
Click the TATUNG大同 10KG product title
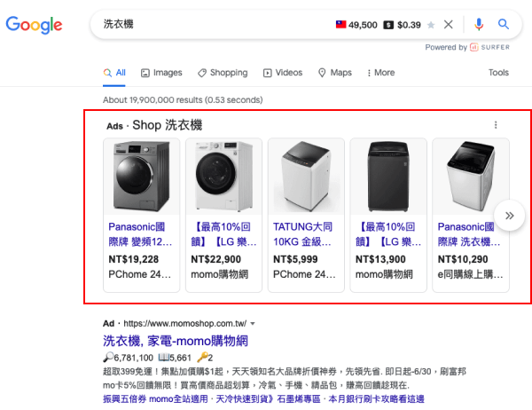coord(301,233)
